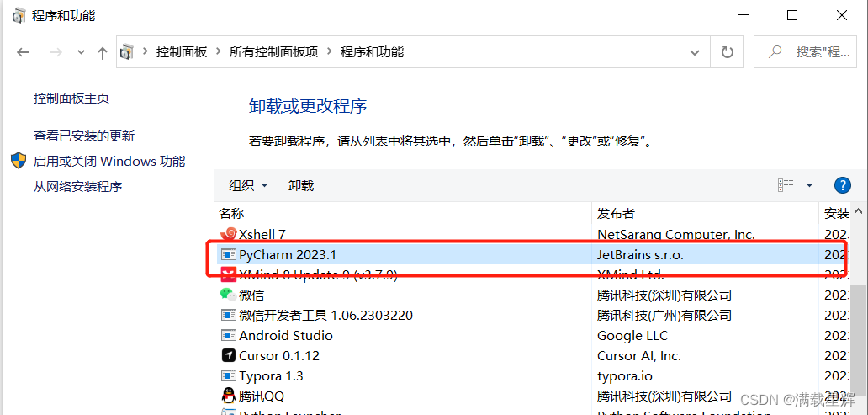Click NetSarang Computer, Inc. publisher cell

coord(676,234)
